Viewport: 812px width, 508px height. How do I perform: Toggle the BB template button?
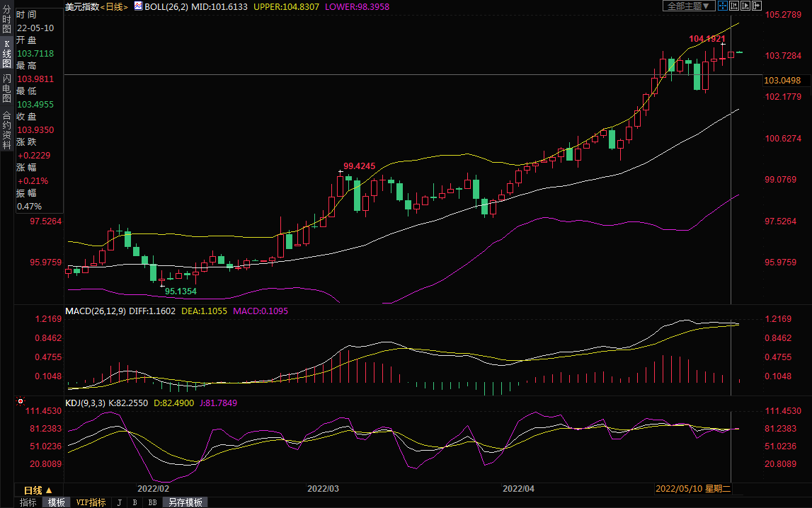click(151, 502)
